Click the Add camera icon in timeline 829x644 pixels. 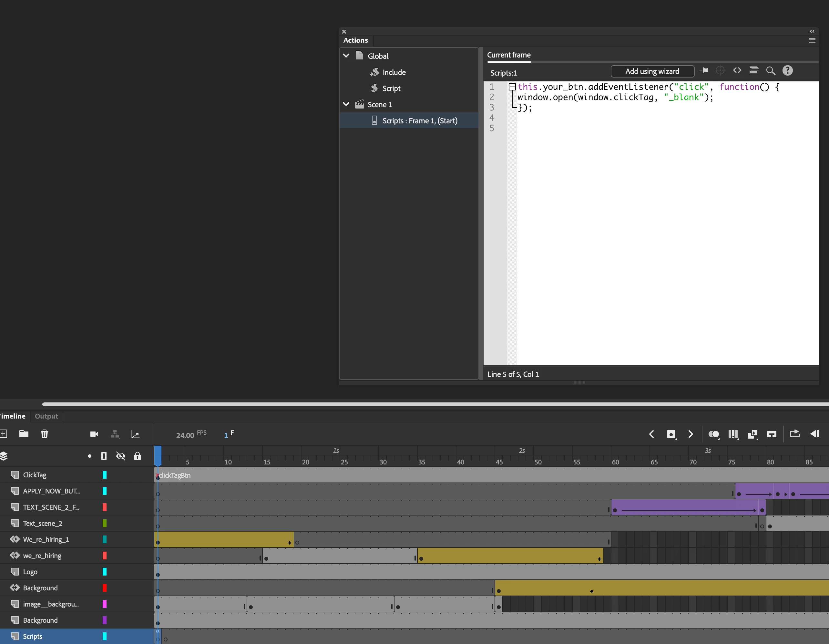[x=94, y=434]
